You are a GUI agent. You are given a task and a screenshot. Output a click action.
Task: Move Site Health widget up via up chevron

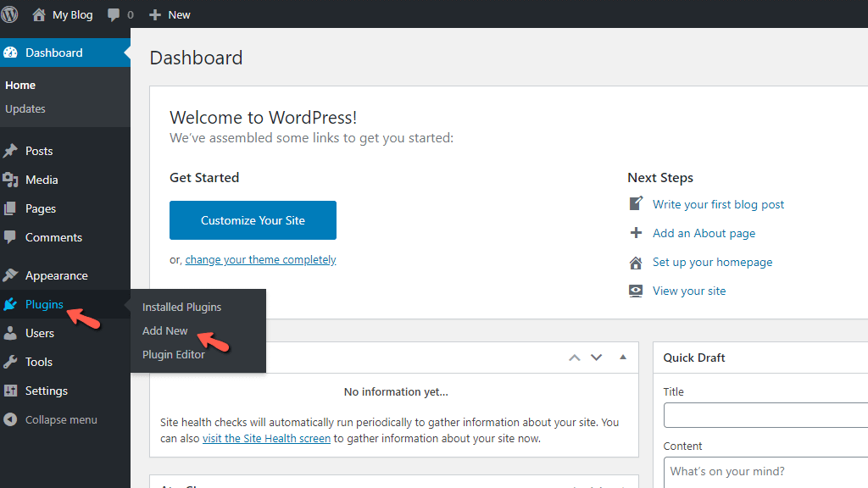click(x=575, y=358)
